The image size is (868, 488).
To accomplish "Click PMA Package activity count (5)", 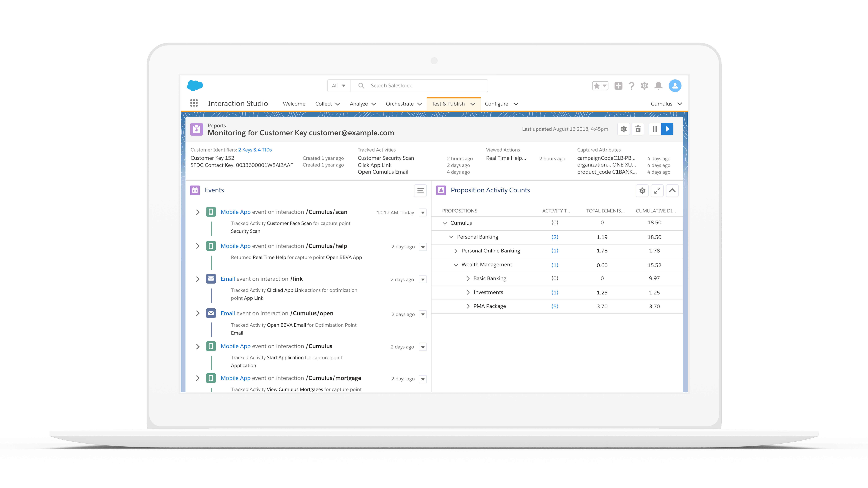I will pyautogui.click(x=555, y=307).
